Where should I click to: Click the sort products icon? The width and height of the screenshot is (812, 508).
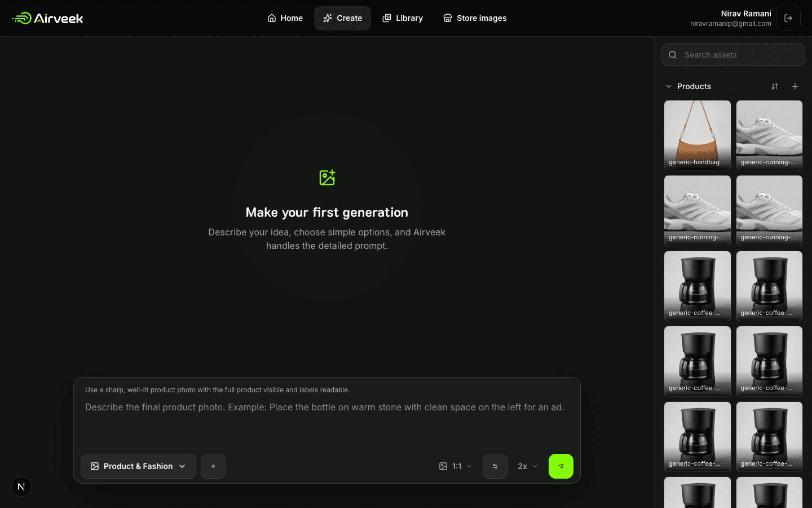point(775,86)
